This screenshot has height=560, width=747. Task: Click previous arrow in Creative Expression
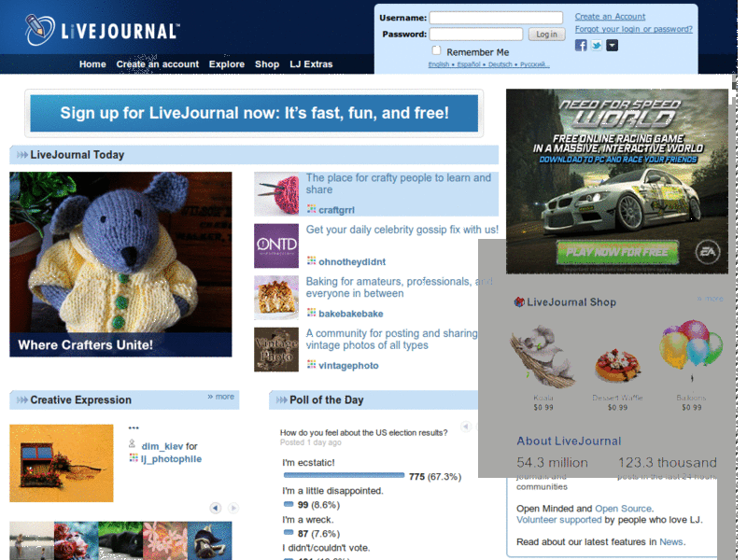click(216, 508)
